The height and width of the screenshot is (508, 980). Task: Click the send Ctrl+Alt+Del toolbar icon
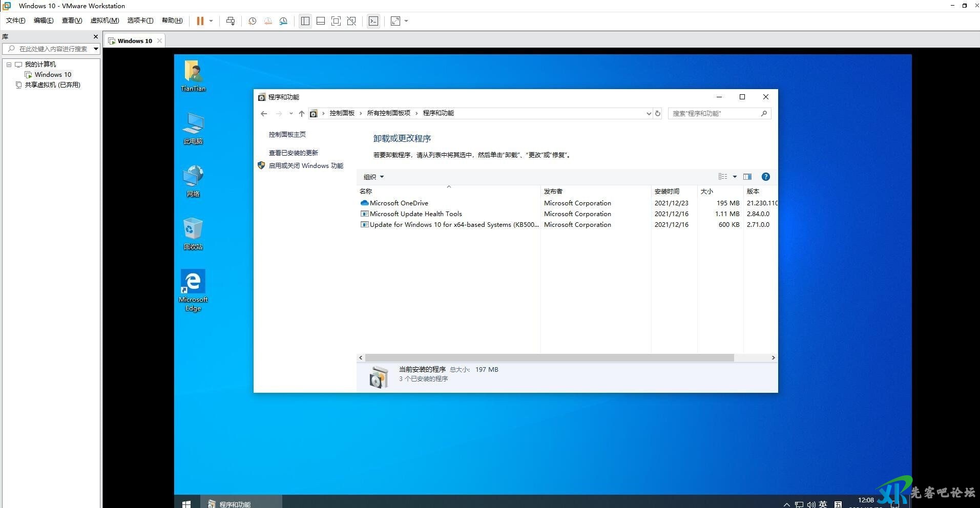pyautogui.click(x=231, y=21)
